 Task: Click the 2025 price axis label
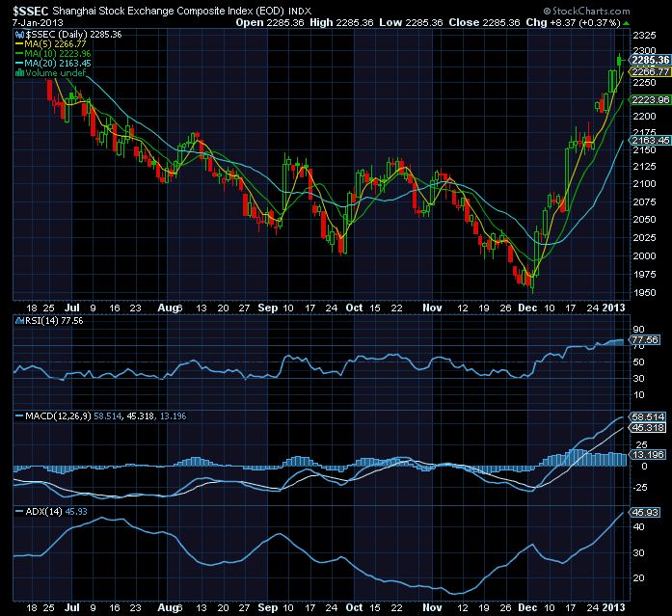pos(645,238)
